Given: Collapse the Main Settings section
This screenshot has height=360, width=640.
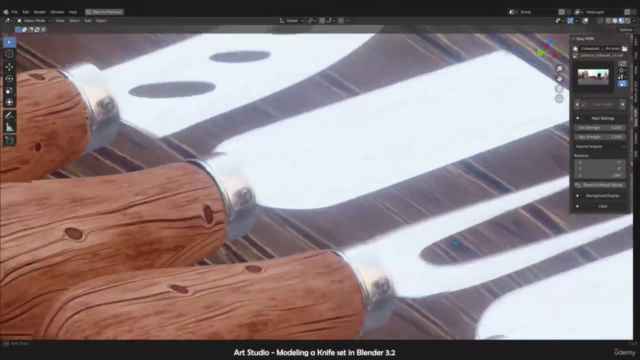Looking at the screenshot, I should coord(578,118).
